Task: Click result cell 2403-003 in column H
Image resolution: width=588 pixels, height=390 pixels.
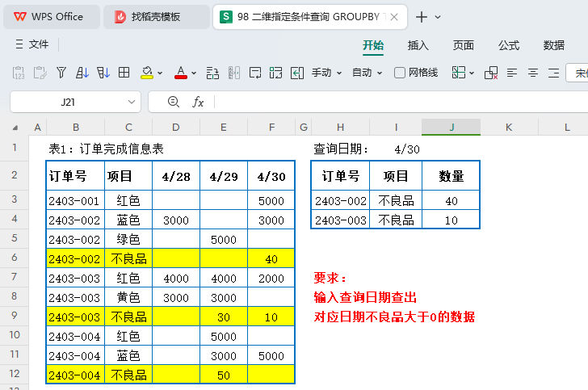Action: coord(341,220)
